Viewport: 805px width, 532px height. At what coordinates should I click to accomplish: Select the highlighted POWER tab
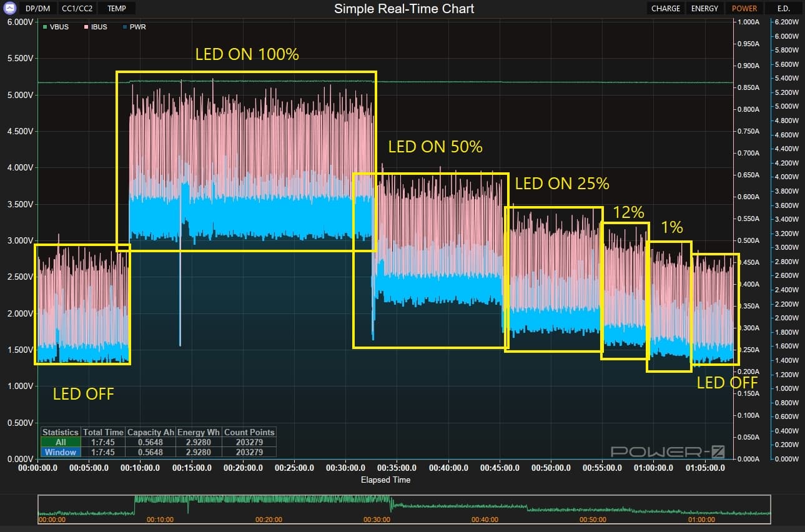pyautogui.click(x=744, y=9)
